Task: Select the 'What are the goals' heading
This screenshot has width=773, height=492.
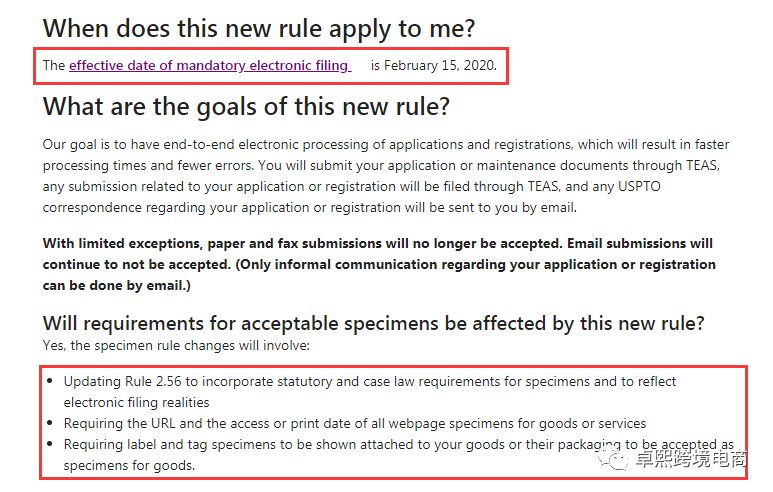Action: 246,106
